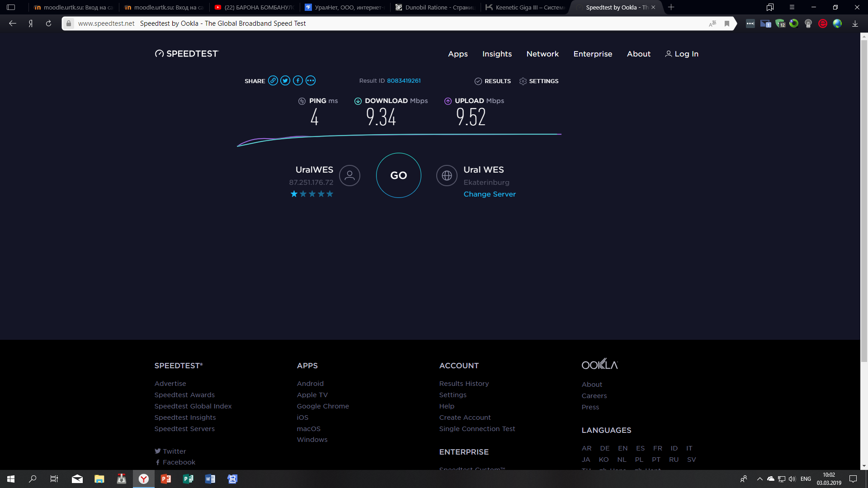Open Careers link under Ookla
868x488 pixels.
(594, 396)
